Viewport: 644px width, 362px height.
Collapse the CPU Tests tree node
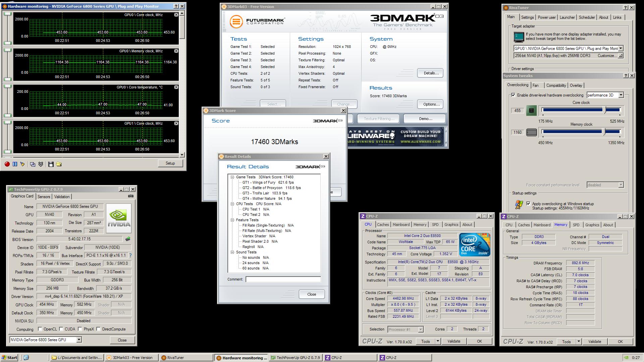pyautogui.click(x=232, y=204)
